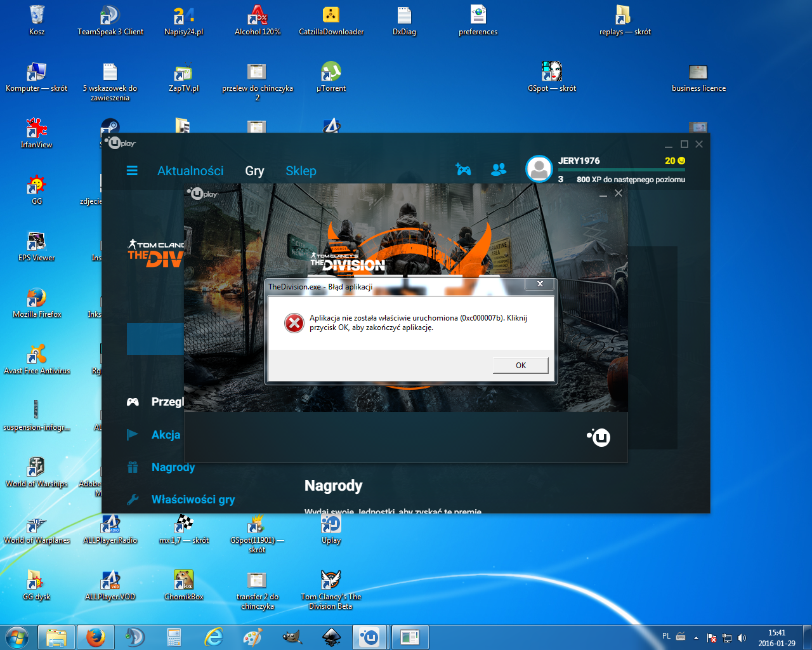
Task: Click OK in the TheDivision.exe error dialog
Action: (521, 365)
